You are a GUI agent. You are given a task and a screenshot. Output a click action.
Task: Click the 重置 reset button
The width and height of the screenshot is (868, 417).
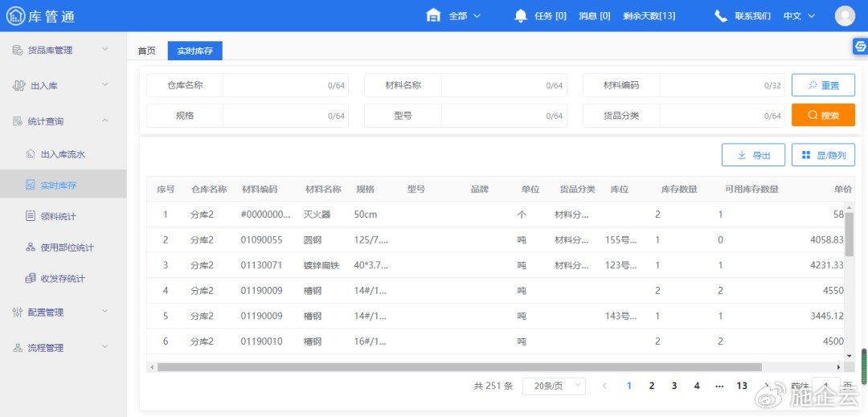pyautogui.click(x=823, y=85)
